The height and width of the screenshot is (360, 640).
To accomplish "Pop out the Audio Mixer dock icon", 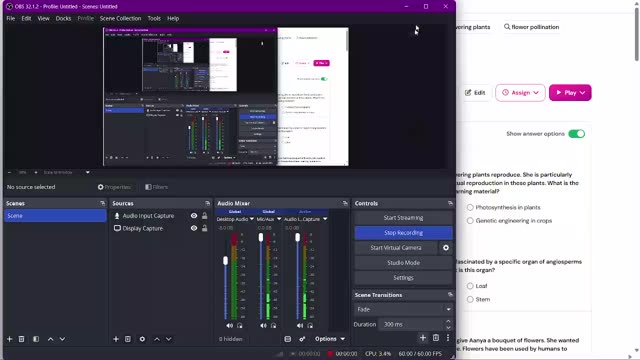I will (x=345, y=203).
